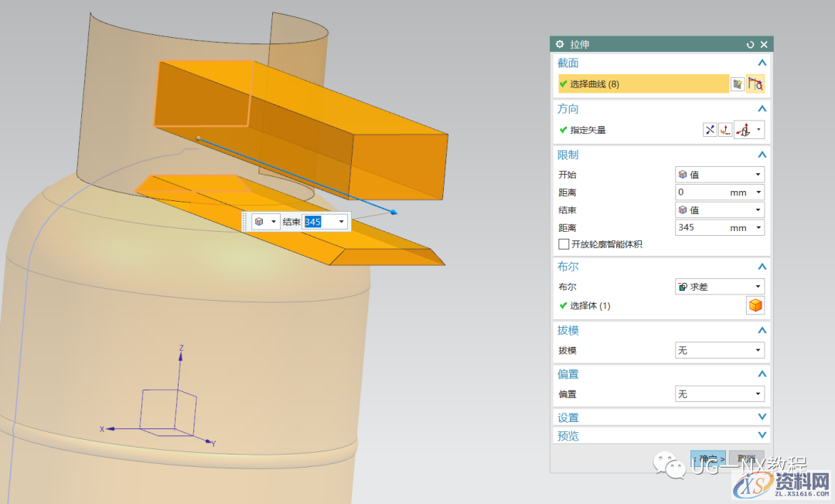Open the 拔模 dropdown set to 无
The height and width of the screenshot is (504, 835).
tap(719, 350)
